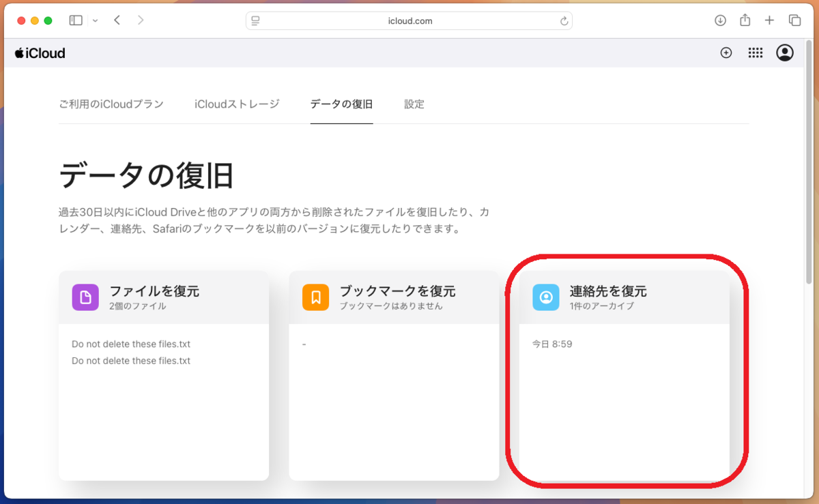Show tab overview icon
Image resolution: width=819 pixels, height=504 pixels.
794,20
